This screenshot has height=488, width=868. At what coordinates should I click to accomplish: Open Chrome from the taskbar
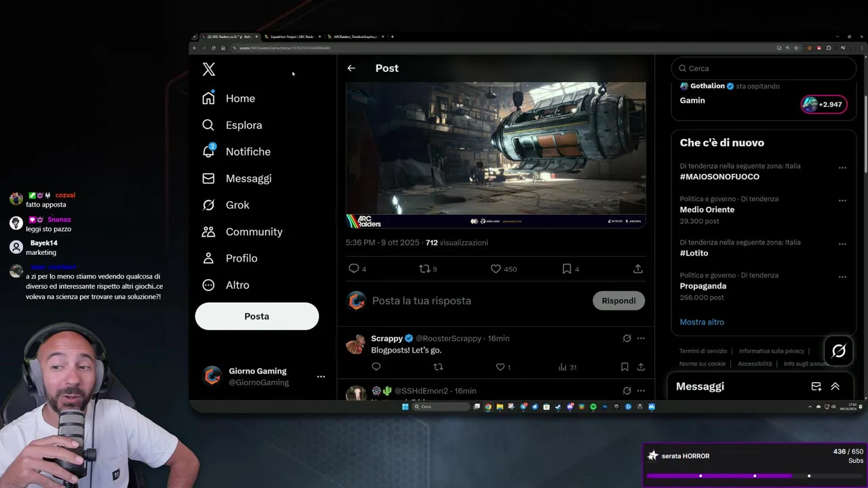click(x=488, y=407)
